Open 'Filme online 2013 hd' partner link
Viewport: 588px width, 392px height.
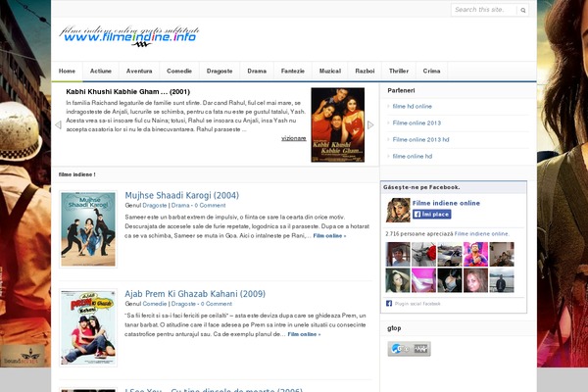pyautogui.click(x=420, y=139)
